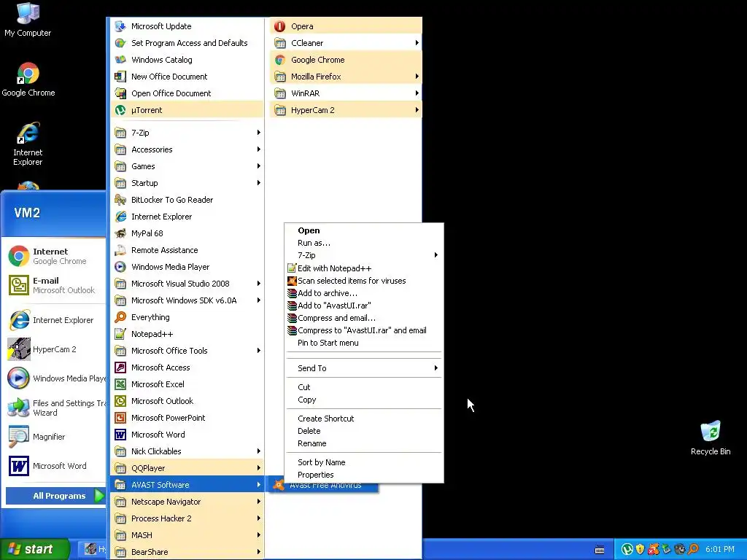Choose Create Shortcut in context menu
The height and width of the screenshot is (560, 747).
point(363,419)
